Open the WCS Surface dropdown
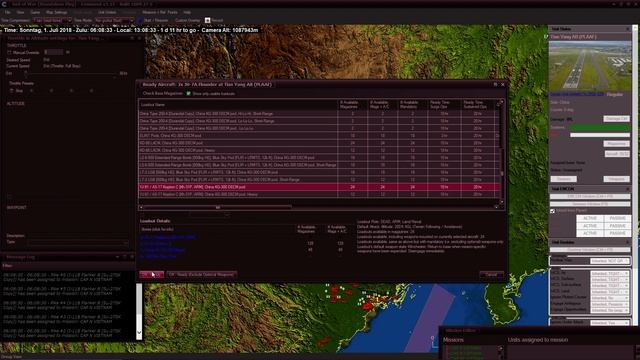This screenshot has height=360, width=640. pyautogui.click(x=609, y=280)
